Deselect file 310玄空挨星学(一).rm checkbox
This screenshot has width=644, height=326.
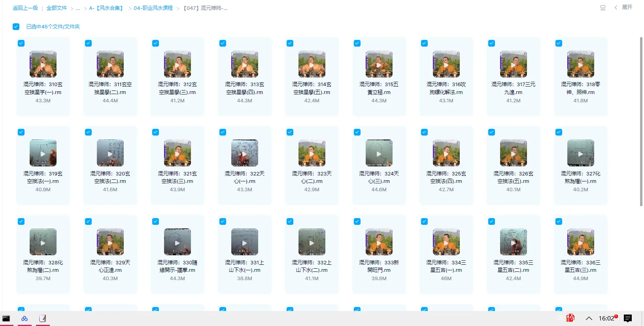coord(21,43)
